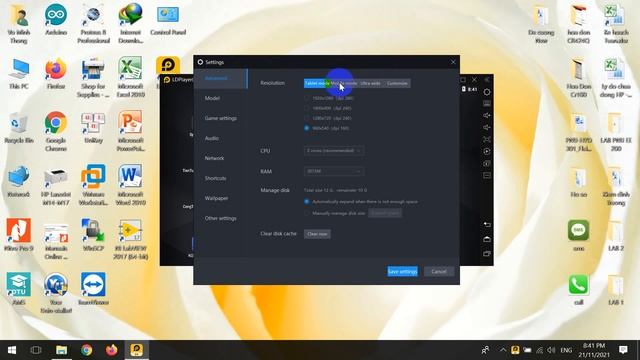Open LAB 2 folder on desktop

616,236
